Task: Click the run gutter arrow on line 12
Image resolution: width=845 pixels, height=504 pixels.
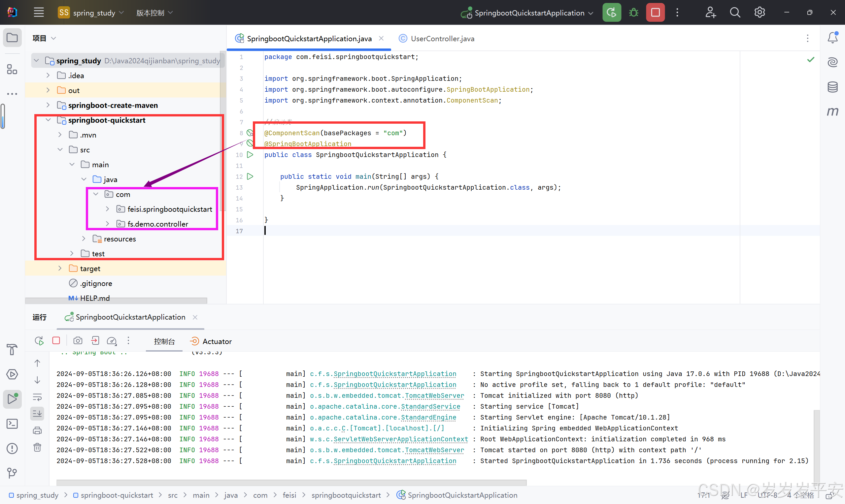Action: (x=250, y=176)
